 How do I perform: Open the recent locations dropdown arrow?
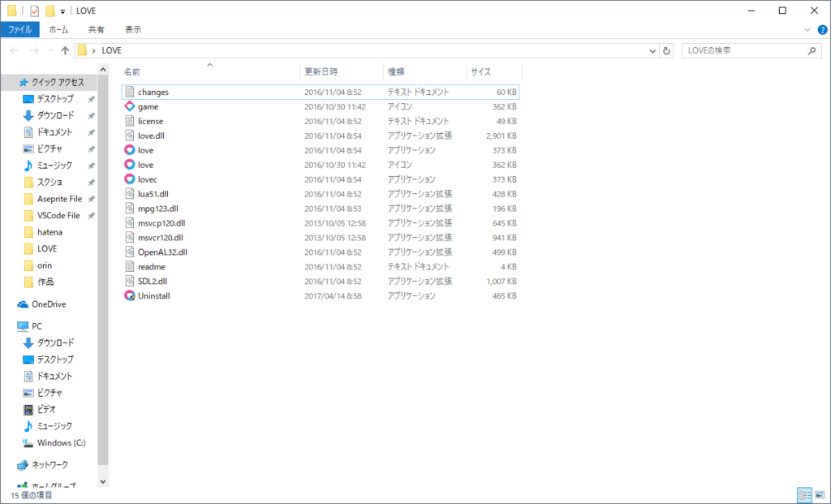51,50
